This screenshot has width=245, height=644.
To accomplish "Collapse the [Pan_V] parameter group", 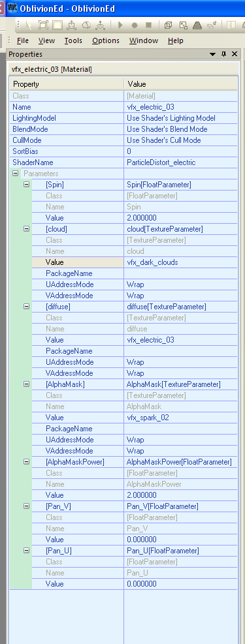I will [26, 506].
